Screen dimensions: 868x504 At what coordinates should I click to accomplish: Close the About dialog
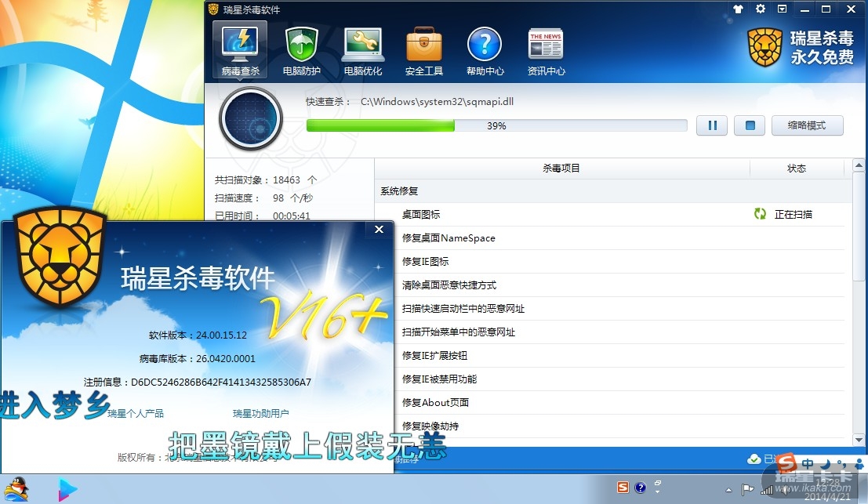(x=380, y=229)
